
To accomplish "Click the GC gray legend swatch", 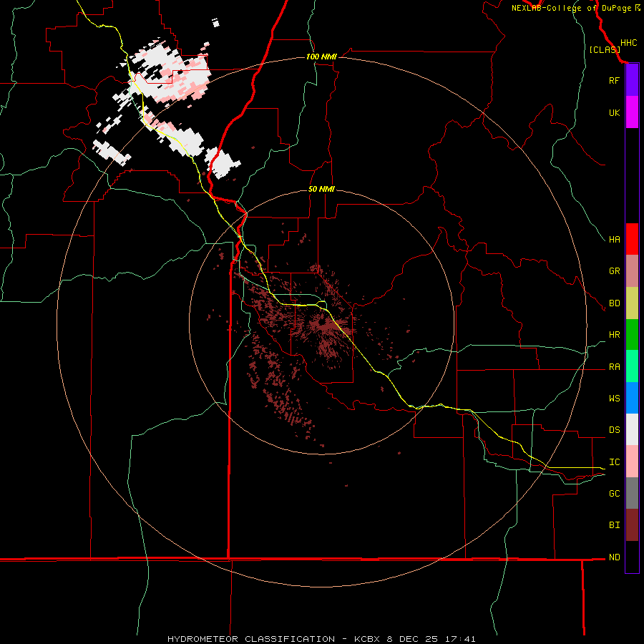I will click(x=632, y=493).
